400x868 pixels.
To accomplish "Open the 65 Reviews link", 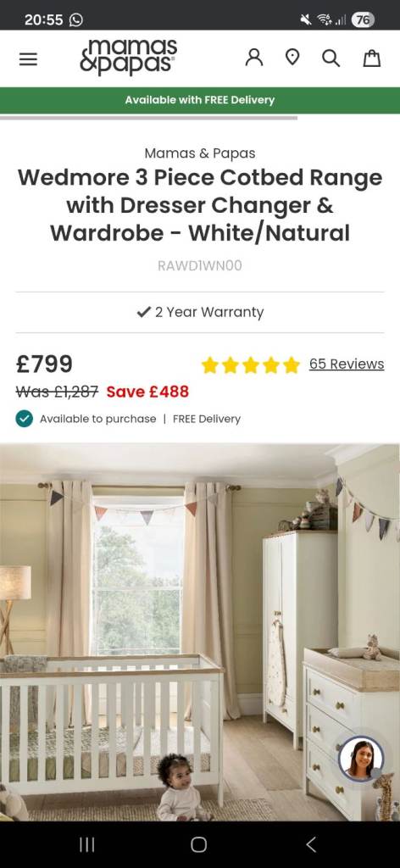I will click(347, 364).
